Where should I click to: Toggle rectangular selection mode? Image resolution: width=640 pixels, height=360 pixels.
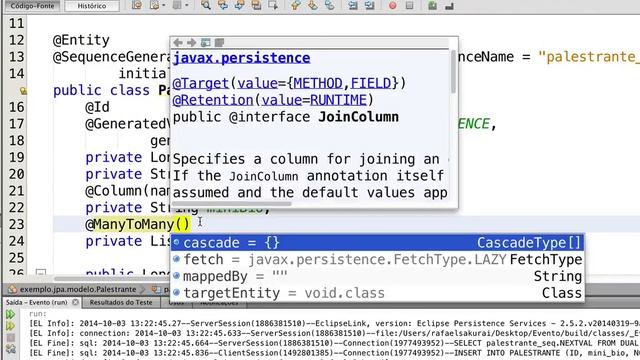[273, 6]
